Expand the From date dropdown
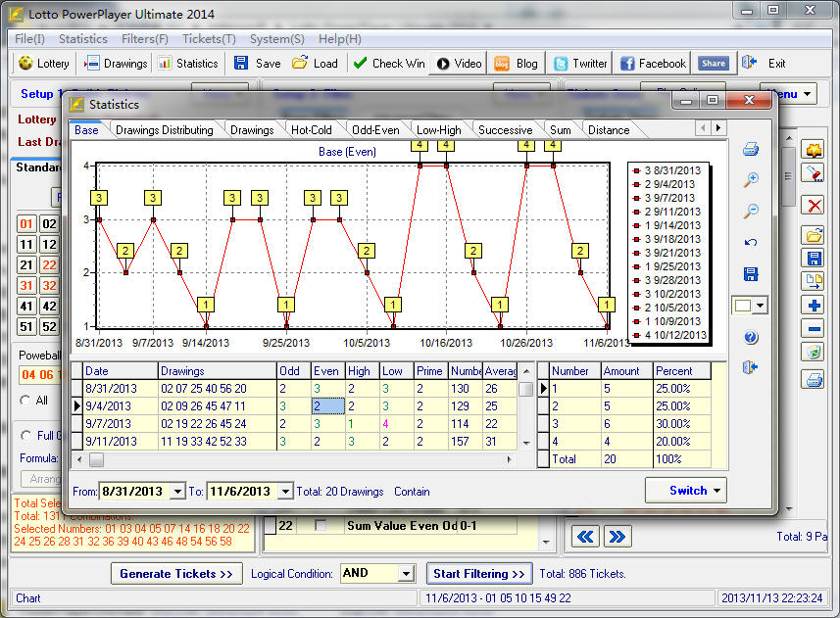Image resolution: width=840 pixels, height=618 pixels. (x=177, y=492)
